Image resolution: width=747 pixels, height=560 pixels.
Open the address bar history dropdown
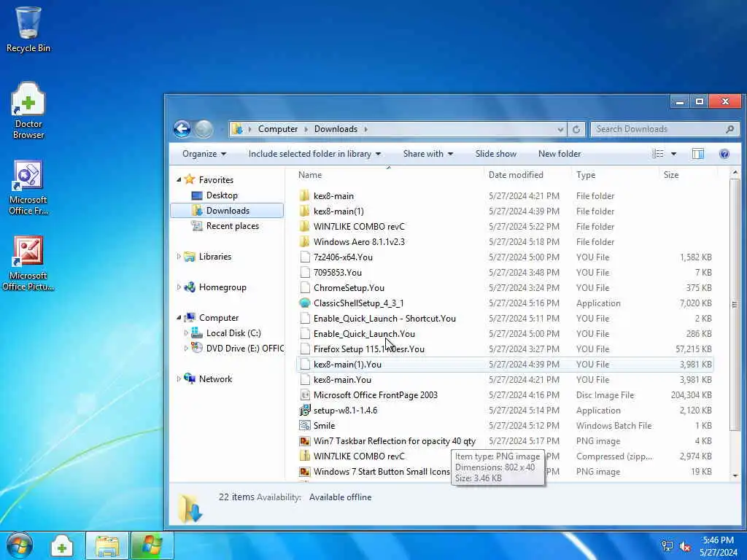click(x=560, y=129)
